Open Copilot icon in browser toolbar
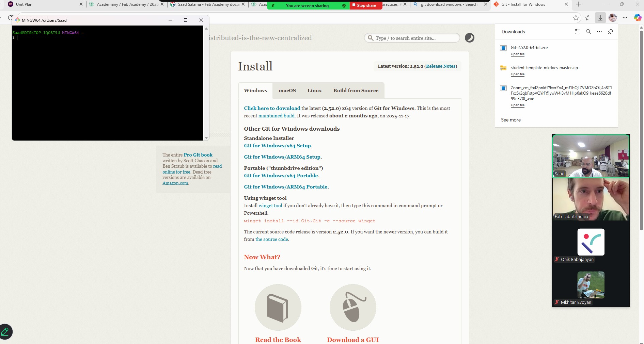Image resolution: width=644 pixels, height=344 pixels. [638, 18]
